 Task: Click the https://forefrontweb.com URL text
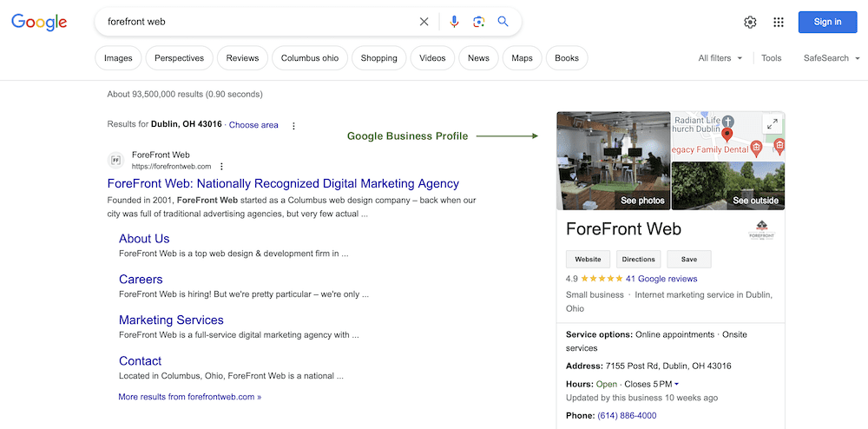click(x=172, y=166)
